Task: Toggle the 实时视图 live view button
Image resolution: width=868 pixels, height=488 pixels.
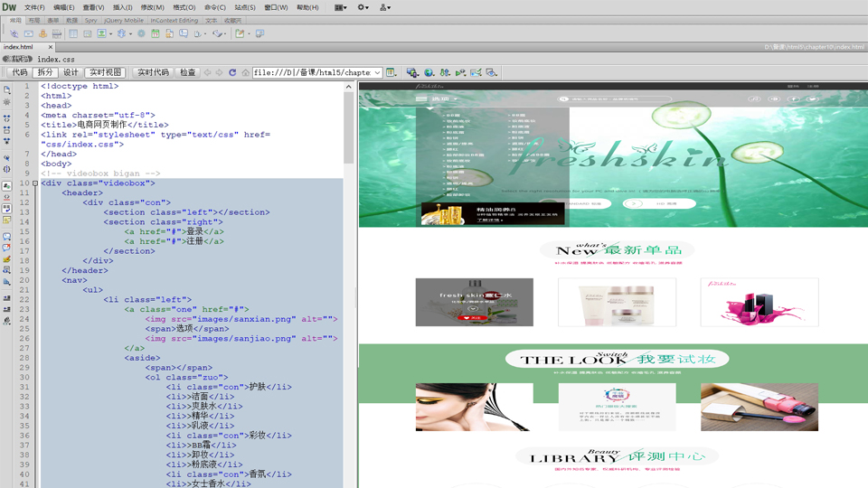Action: click(105, 72)
